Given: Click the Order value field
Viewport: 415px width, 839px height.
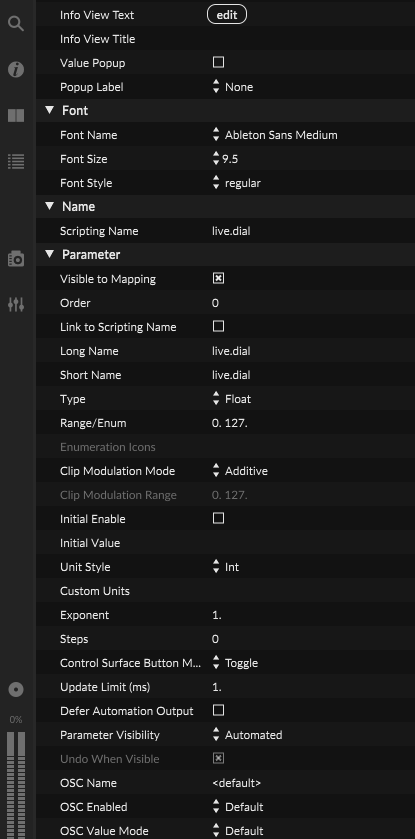Looking at the screenshot, I should tap(215, 303).
